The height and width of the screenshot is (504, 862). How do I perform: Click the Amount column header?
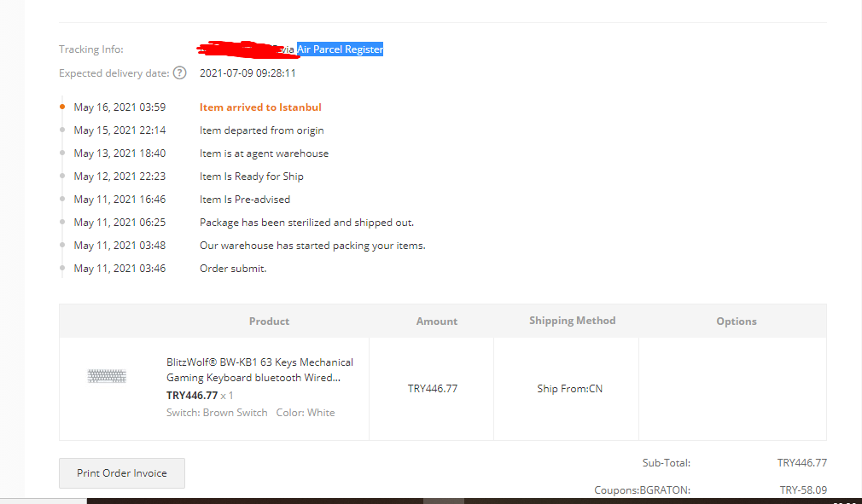pyautogui.click(x=436, y=322)
